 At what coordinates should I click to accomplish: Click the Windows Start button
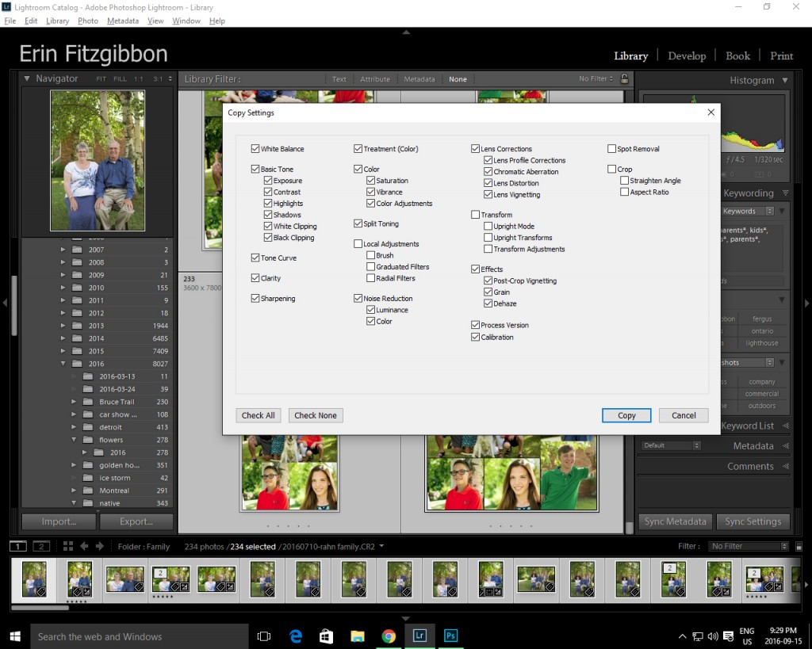coord(15,636)
